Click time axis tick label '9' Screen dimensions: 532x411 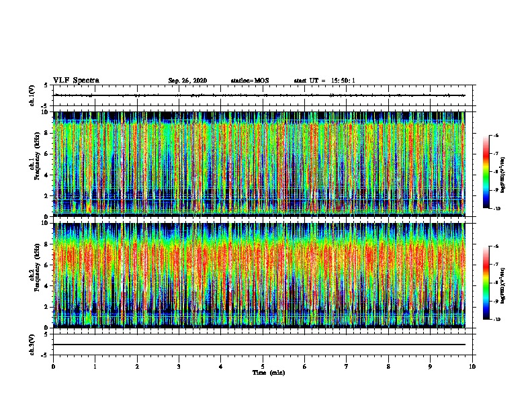(430, 367)
